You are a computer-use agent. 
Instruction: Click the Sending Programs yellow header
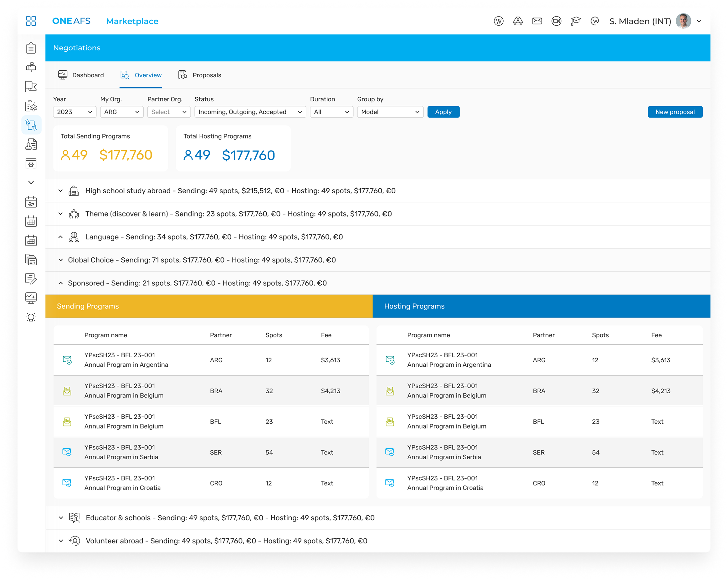[209, 306]
